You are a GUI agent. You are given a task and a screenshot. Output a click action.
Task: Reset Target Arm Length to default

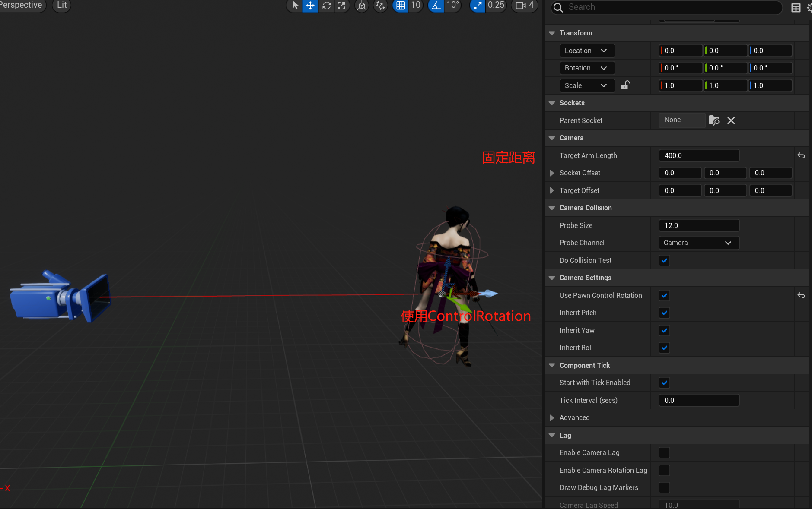tap(801, 155)
